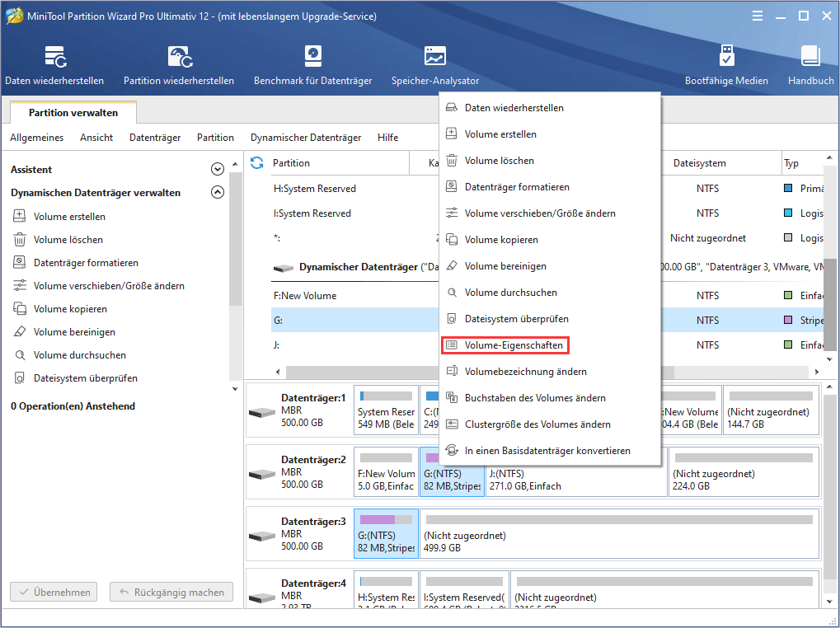Click Dateisystem überprüfen icon in sidebar

(x=19, y=377)
